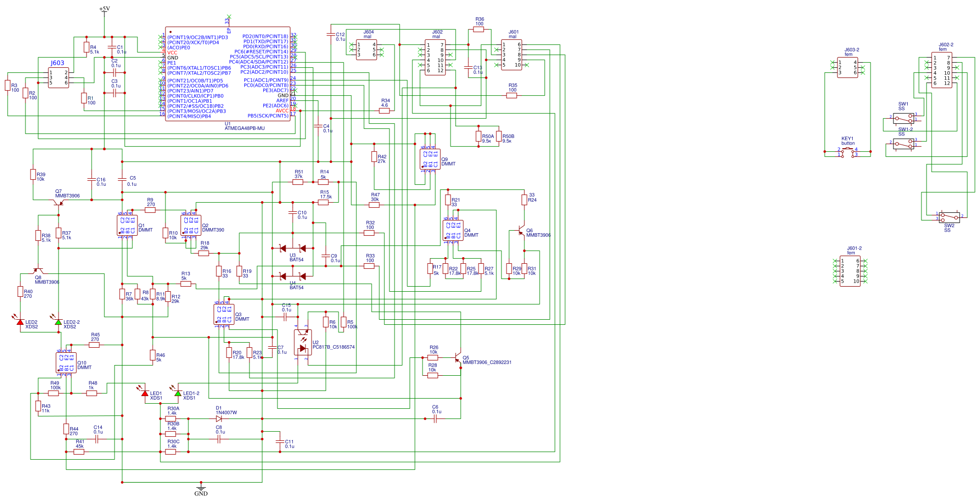Screen dimensions: 980x502
Task: Select resistor R24 symbol
Action: (524, 200)
